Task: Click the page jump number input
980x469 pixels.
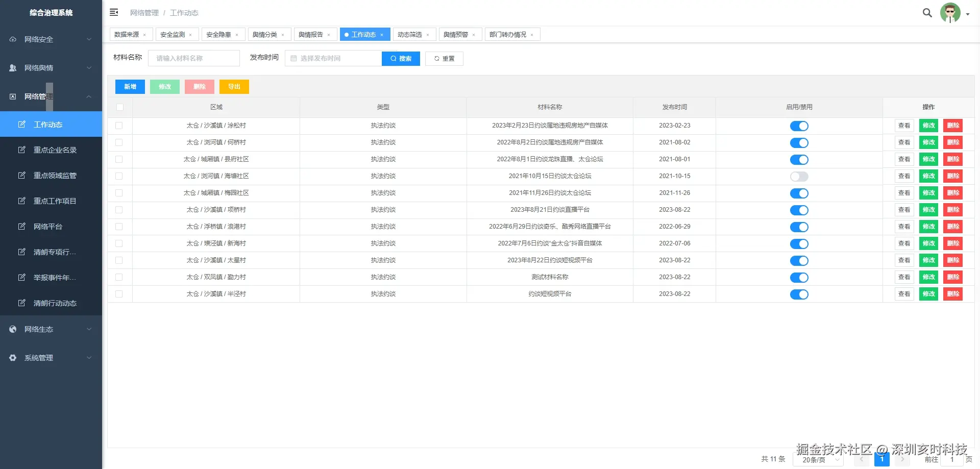Action: pos(952,460)
